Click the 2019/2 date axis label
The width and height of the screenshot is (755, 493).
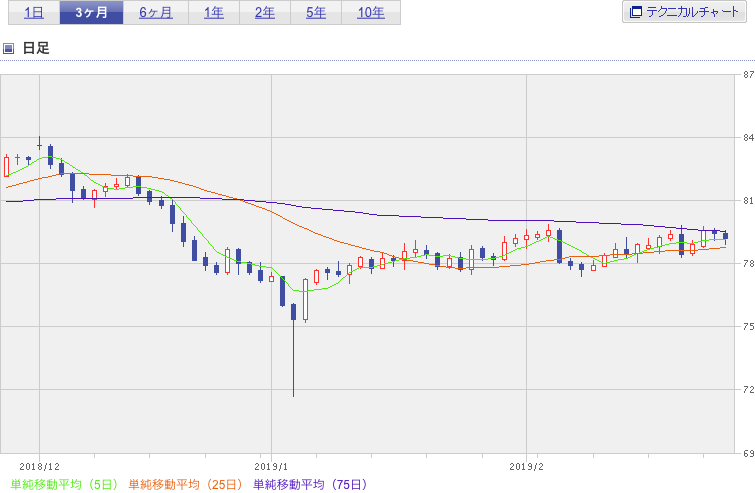click(526, 467)
